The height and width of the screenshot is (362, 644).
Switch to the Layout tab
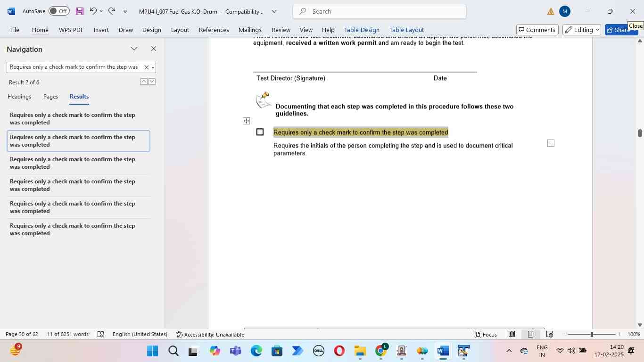point(180,30)
